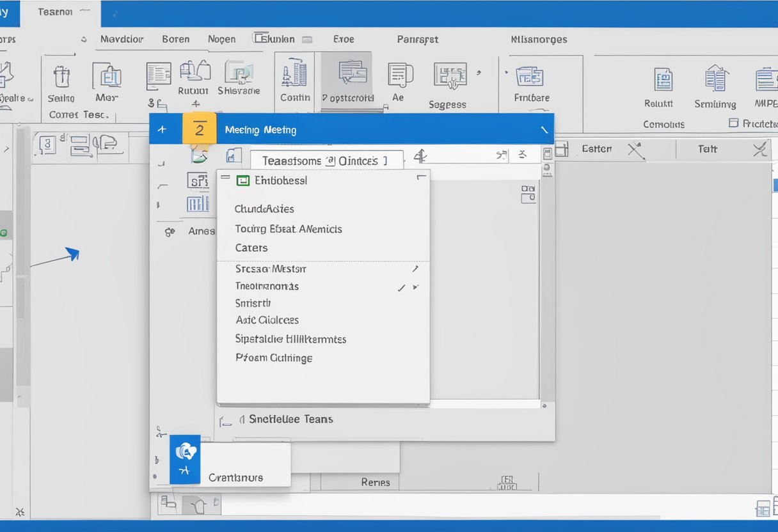Toggle the Embohesl entry at the menu top
778x532 pixels.
[270, 180]
